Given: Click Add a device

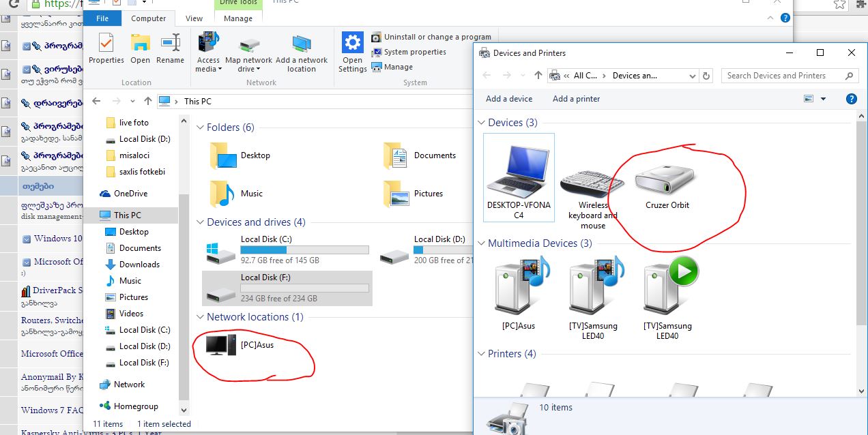Looking at the screenshot, I should (509, 99).
